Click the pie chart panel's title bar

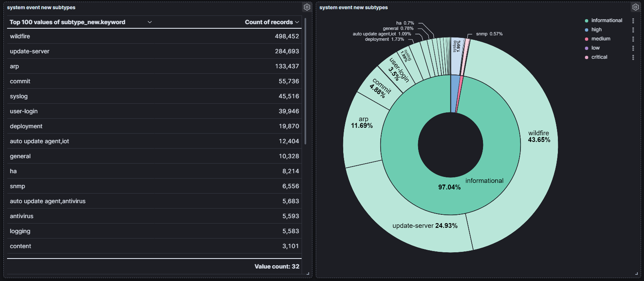point(354,7)
